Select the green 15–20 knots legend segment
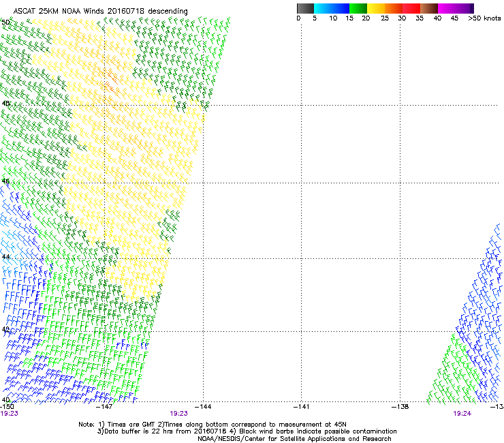The height and width of the screenshot is (443, 504). pyautogui.click(x=358, y=8)
